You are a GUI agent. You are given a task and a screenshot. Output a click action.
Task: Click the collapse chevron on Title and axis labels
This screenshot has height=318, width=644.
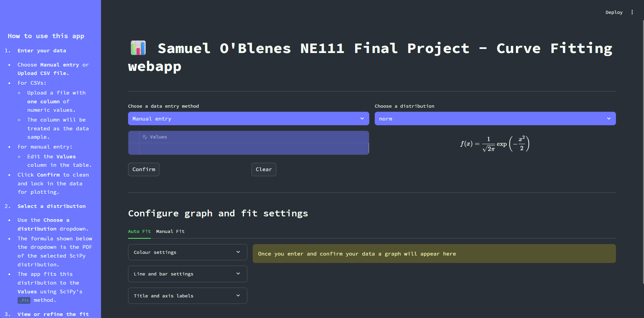(238, 295)
